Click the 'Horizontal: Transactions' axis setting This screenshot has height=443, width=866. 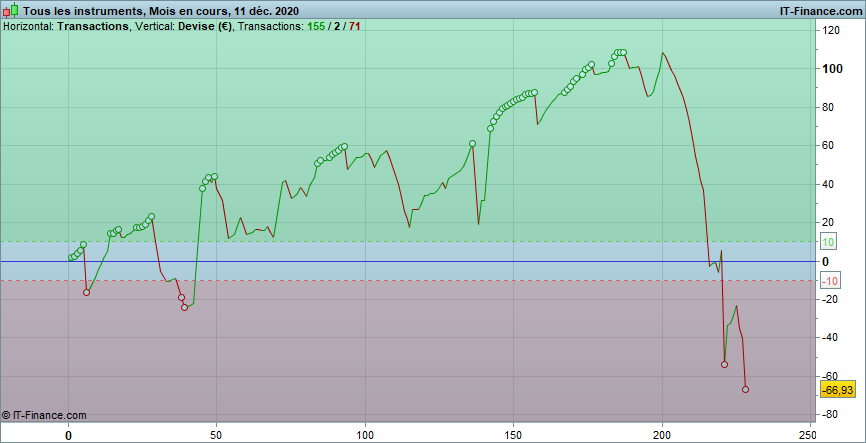(66, 26)
